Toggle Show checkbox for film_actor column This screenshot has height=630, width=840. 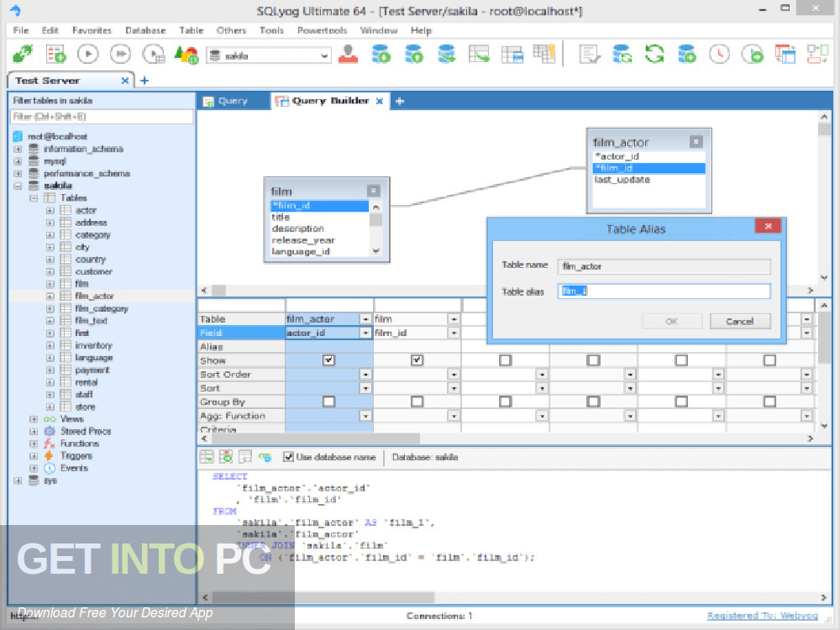328,360
